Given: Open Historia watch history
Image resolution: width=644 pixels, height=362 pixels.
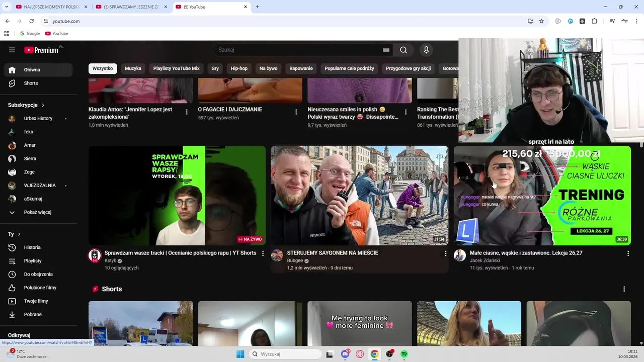Looking at the screenshot, I should 39,247.
